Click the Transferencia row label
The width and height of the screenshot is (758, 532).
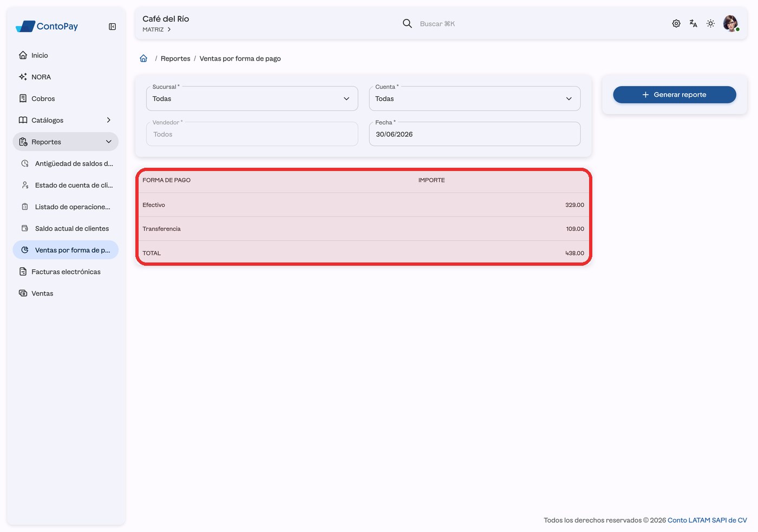pos(161,229)
